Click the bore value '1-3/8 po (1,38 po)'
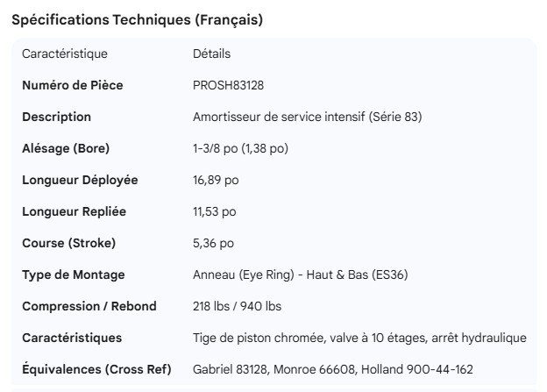The height and width of the screenshot is (392, 547). (240, 149)
